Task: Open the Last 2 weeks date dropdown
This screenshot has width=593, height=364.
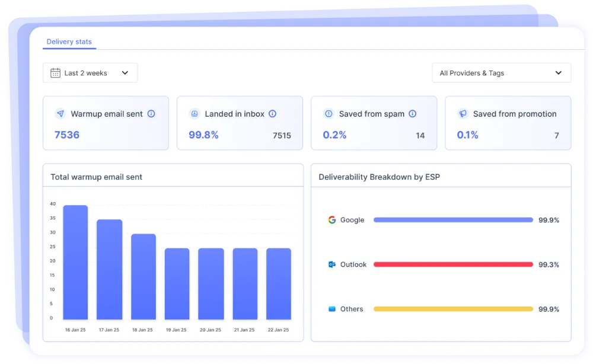Action: pyautogui.click(x=90, y=73)
